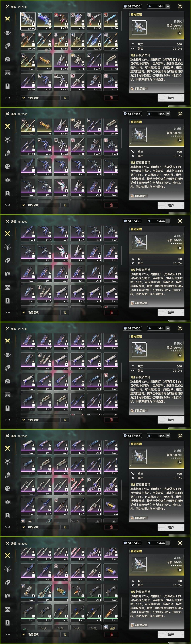Expand 物品品质 dropdown in third screenshot
The image size is (191, 644).
coord(40,312)
